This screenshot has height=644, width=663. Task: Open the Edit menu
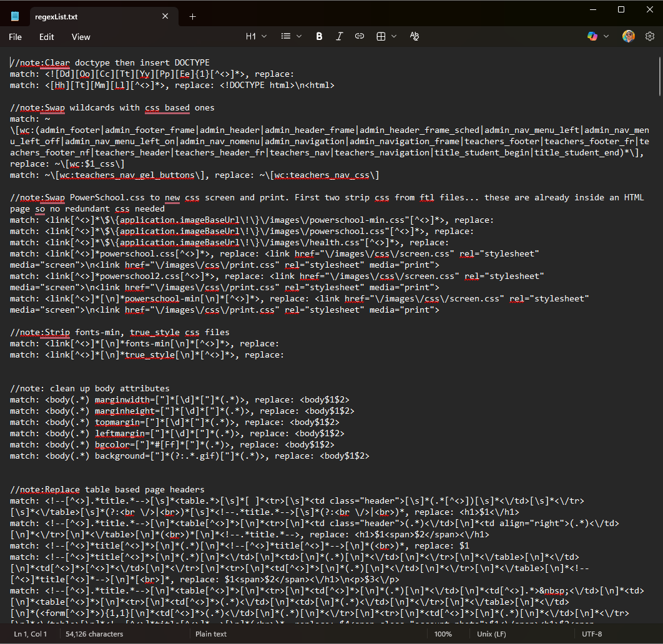pyautogui.click(x=47, y=37)
